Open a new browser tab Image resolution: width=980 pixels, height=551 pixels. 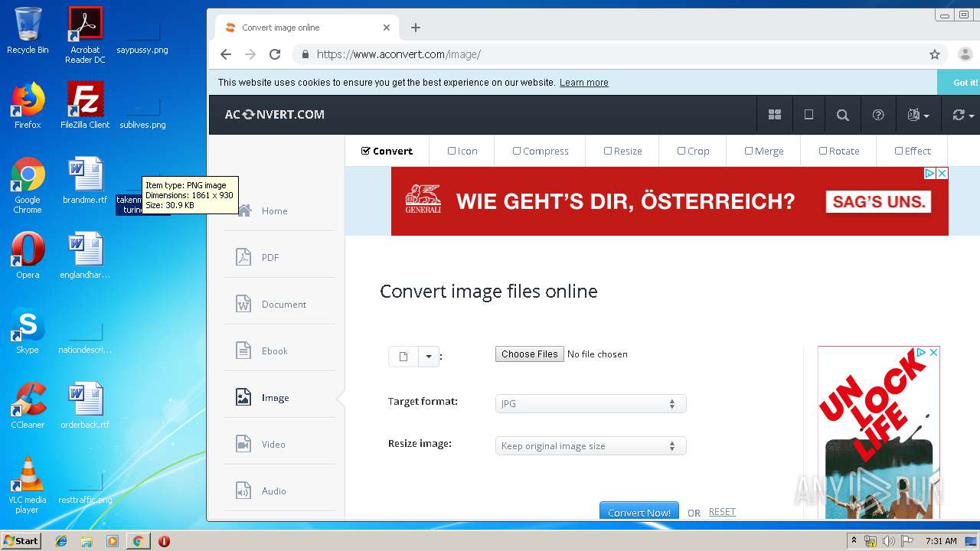[x=416, y=28]
